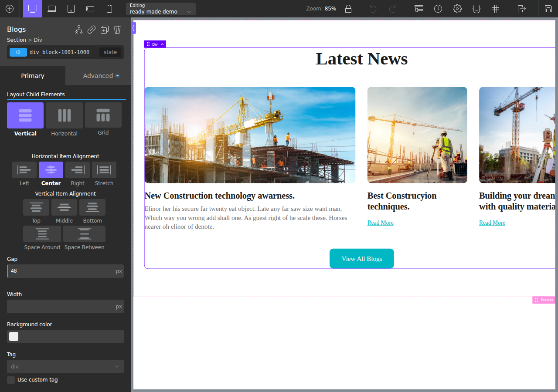Screen dimensions: 558x392
Task: Choose Space Around vertical alignment
Action: point(42,234)
